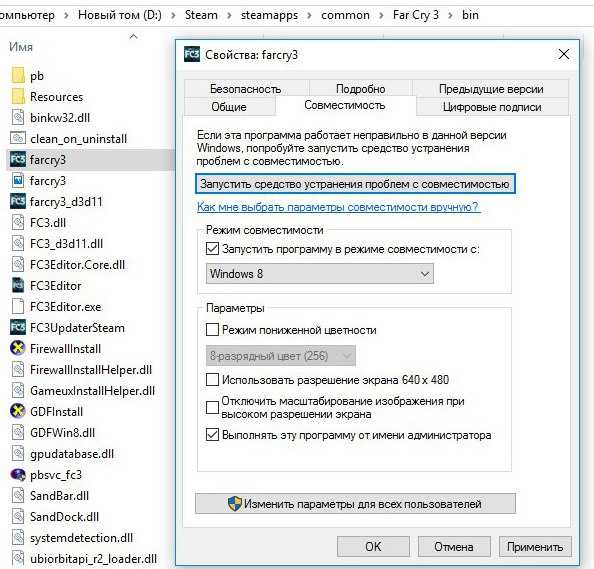
Task: Select the FC3_d3d11.dll file icon
Action: pyautogui.click(x=18, y=243)
